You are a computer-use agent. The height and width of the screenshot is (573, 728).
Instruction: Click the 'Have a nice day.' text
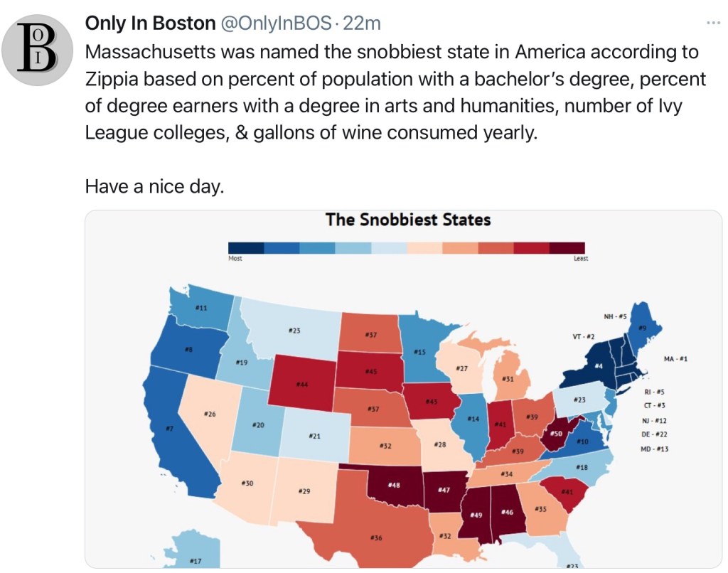click(x=154, y=187)
